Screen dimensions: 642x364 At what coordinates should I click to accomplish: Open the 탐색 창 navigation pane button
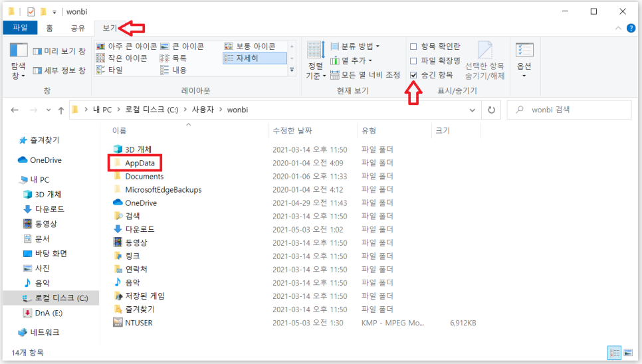point(19,60)
